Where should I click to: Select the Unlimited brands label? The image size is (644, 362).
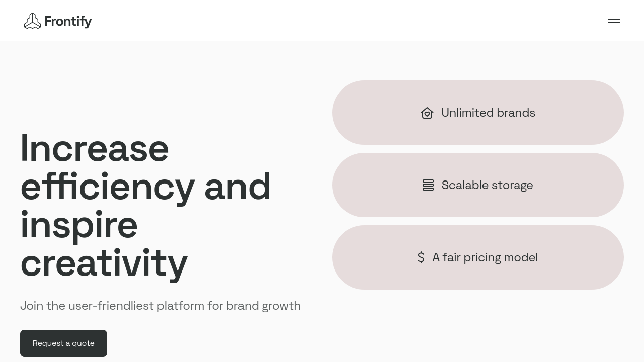click(488, 113)
